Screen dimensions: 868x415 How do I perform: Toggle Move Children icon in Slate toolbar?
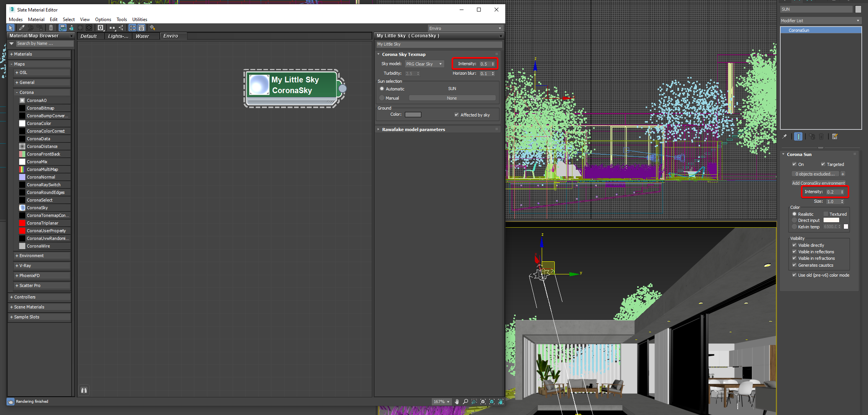(62, 28)
